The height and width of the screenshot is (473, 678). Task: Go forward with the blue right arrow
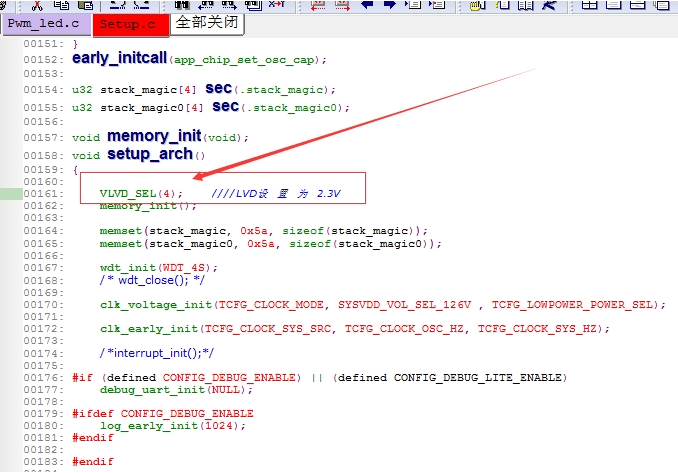(390, 5)
